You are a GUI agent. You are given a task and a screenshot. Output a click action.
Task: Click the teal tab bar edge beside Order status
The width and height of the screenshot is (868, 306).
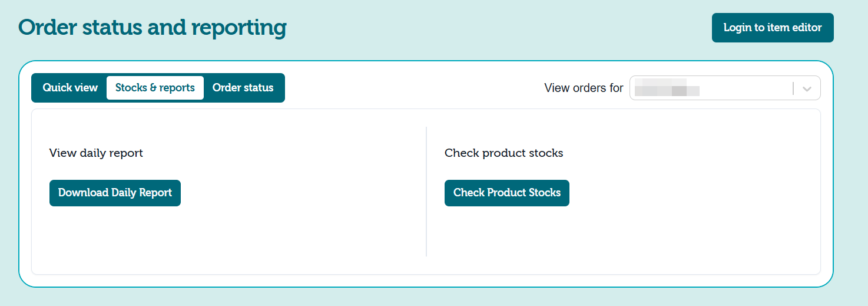pyautogui.click(x=283, y=88)
